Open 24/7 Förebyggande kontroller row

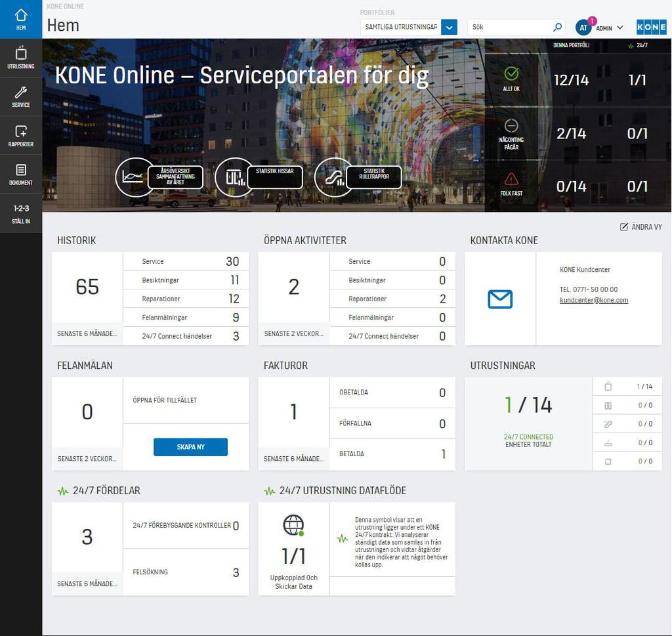pos(186,526)
